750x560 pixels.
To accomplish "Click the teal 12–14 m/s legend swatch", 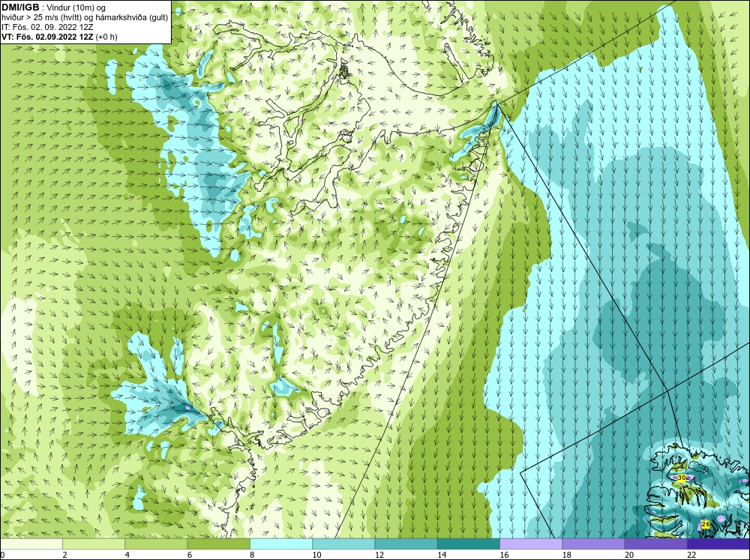I will tap(406, 544).
